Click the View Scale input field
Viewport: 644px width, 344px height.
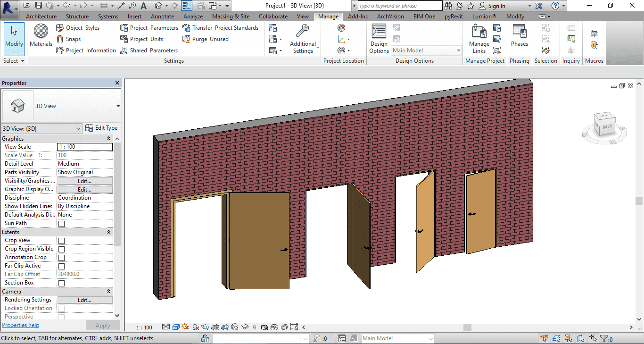pyautogui.click(x=84, y=147)
